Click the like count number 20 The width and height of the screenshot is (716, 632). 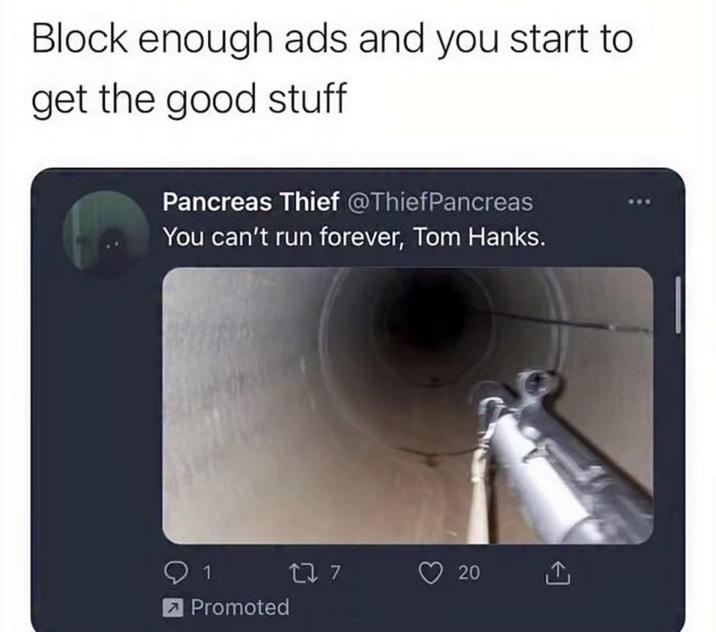(469, 573)
